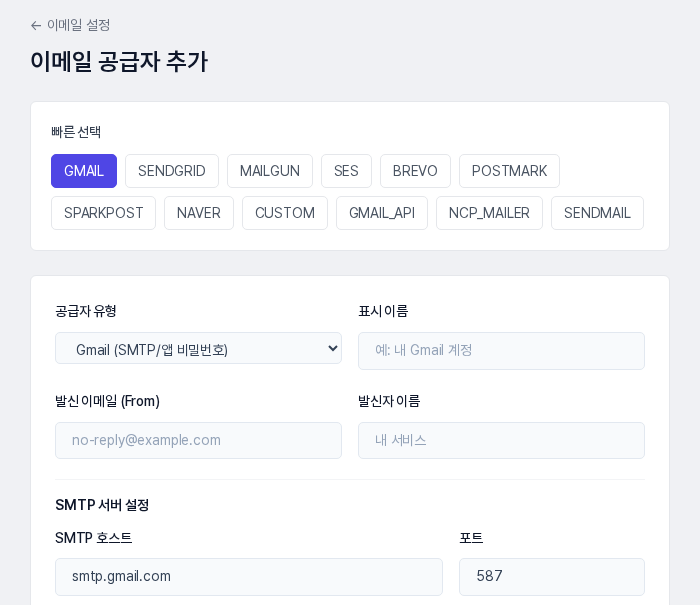This screenshot has width=700, height=605.
Task: Choose the SENDGRID quick preset
Action: click(x=172, y=171)
